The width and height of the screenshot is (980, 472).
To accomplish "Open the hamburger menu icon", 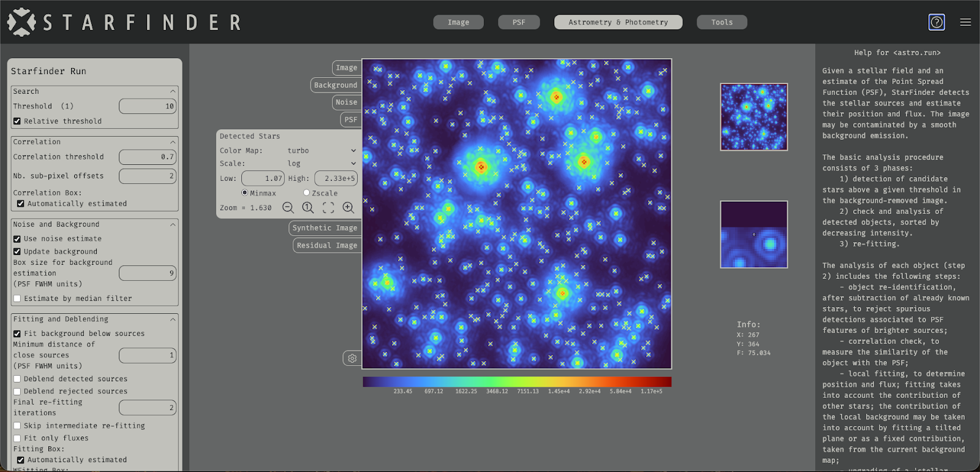I will (965, 23).
